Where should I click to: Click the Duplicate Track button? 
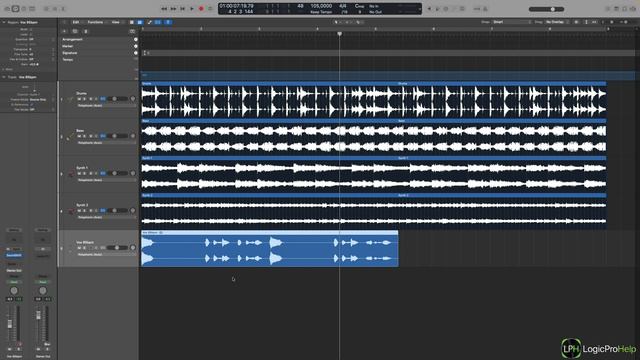click(75, 31)
